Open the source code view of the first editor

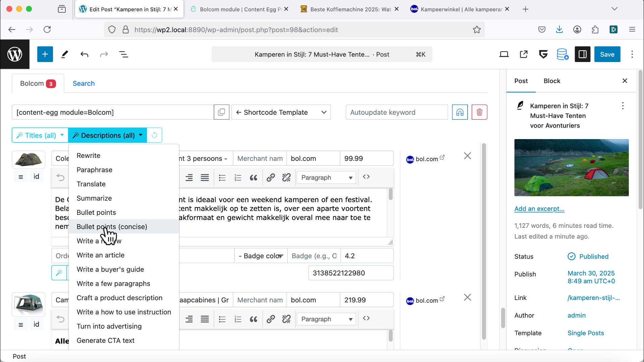[366, 177]
